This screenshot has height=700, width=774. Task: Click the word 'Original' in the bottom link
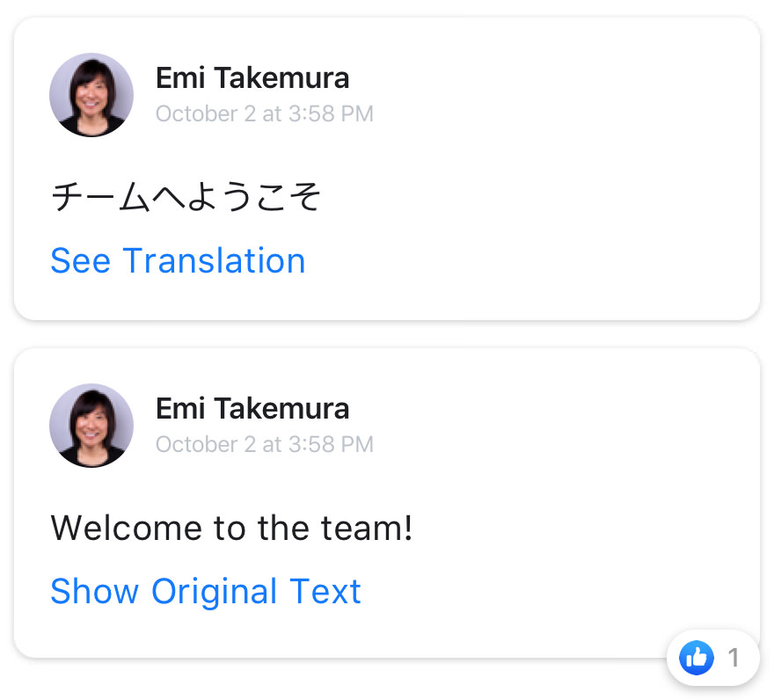click(214, 592)
